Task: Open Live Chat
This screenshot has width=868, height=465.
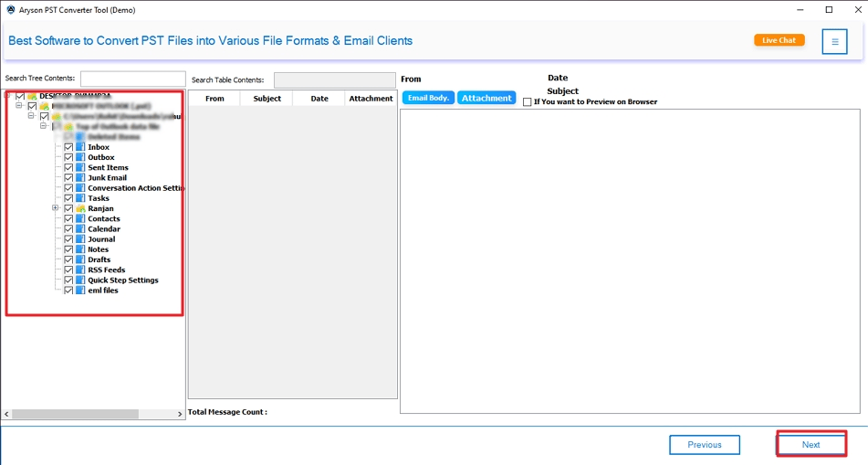Action: click(779, 40)
